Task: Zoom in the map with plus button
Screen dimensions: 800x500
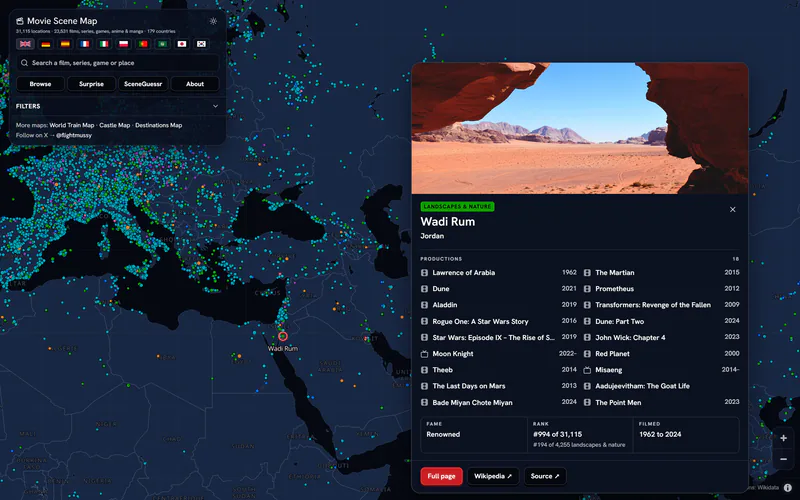Action: tap(783, 438)
